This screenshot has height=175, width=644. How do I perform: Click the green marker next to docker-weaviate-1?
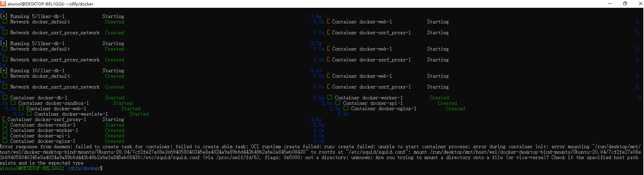(x=29, y=114)
